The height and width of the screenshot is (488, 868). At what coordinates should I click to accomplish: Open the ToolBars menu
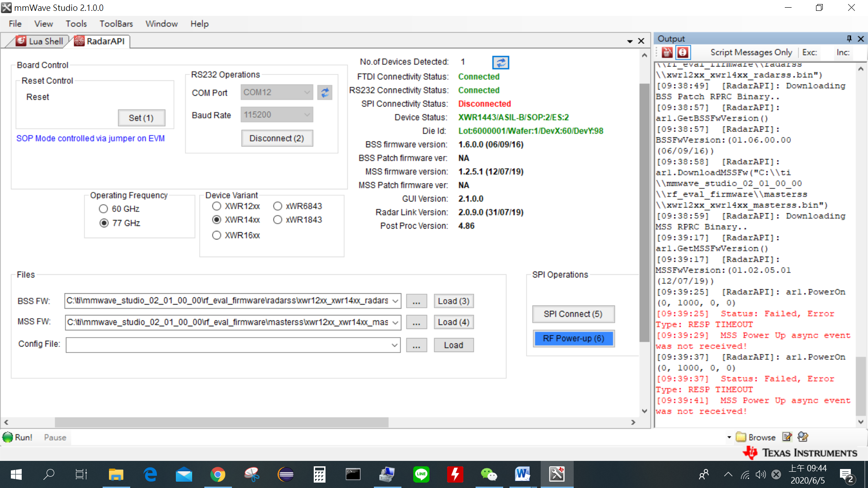click(x=116, y=23)
